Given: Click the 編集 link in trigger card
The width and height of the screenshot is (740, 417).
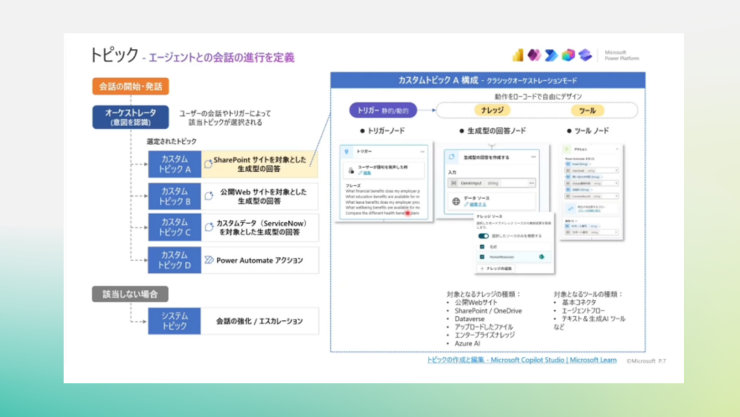Looking at the screenshot, I should point(365,173).
